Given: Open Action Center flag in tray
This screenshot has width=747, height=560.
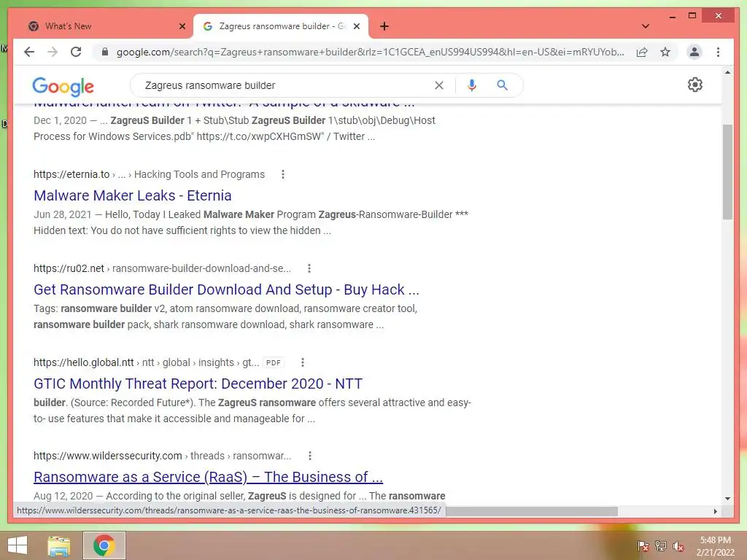Looking at the screenshot, I should (x=643, y=546).
